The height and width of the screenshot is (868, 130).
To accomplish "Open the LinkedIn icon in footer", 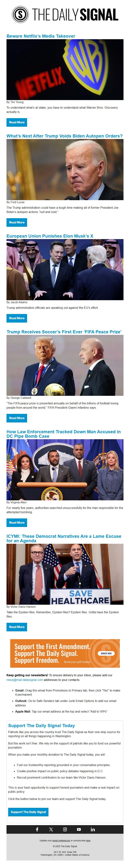I will (x=93, y=829).
